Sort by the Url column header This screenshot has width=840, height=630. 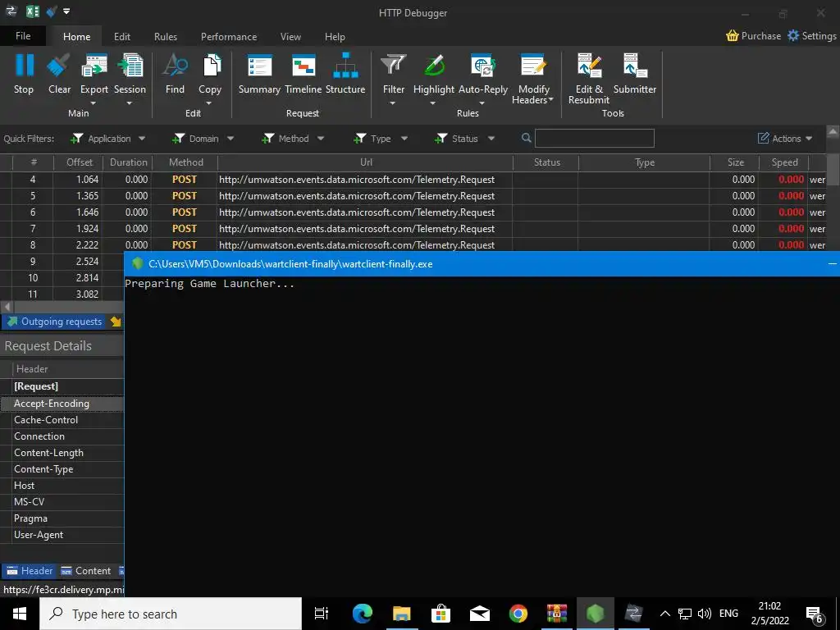coord(366,162)
